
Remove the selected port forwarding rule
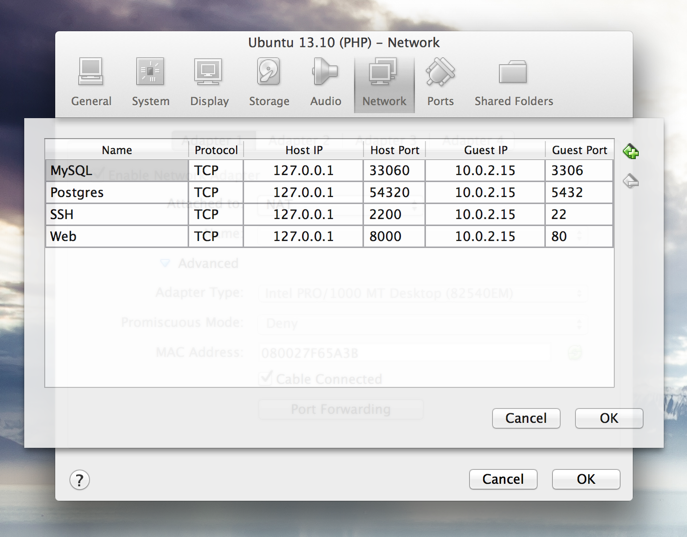pyautogui.click(x=630, y=180)
